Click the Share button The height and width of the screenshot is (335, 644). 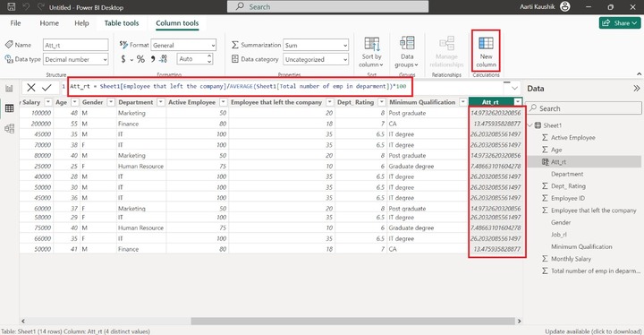click(x=619, y=23)
